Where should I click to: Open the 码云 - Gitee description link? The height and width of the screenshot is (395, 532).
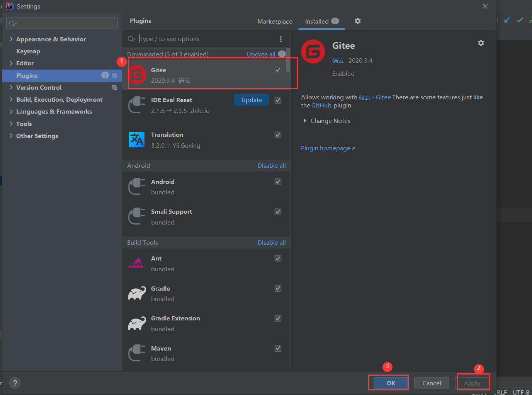click(375, 97)
